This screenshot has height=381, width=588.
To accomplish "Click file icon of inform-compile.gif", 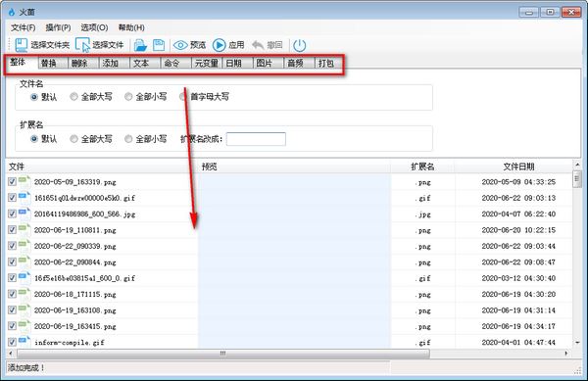I will 24,342.
